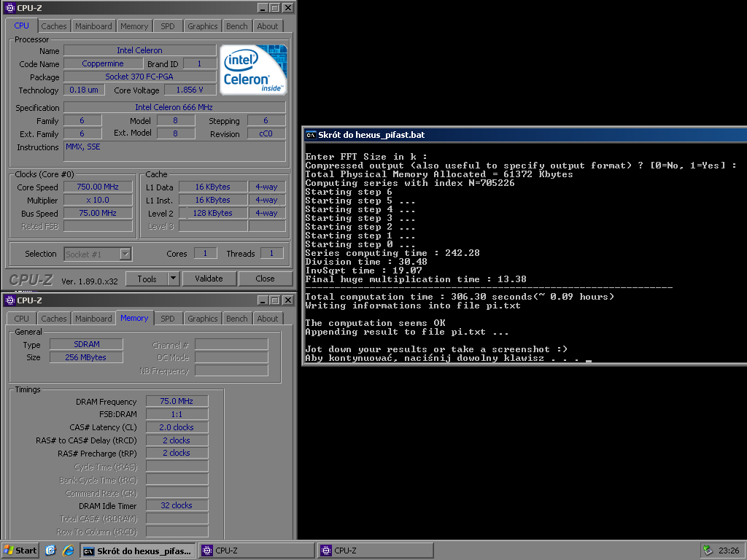
Task: Click the Level 2 cache value 128 KBytes
Action: [x=212, y=214]
